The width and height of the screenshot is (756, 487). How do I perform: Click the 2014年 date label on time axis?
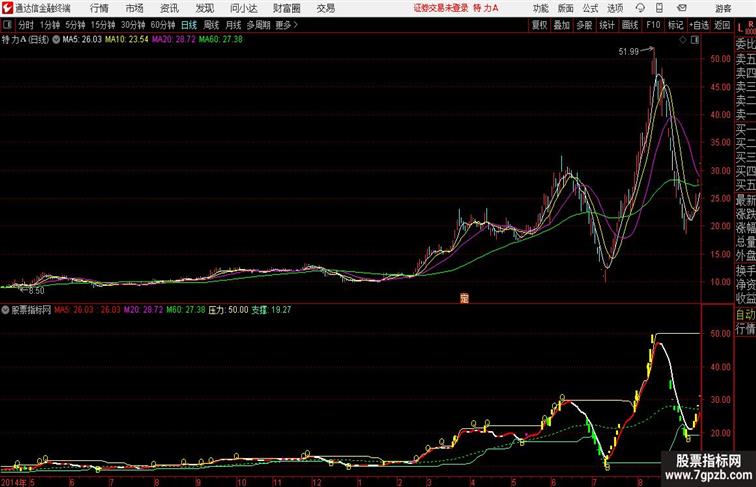14,482
